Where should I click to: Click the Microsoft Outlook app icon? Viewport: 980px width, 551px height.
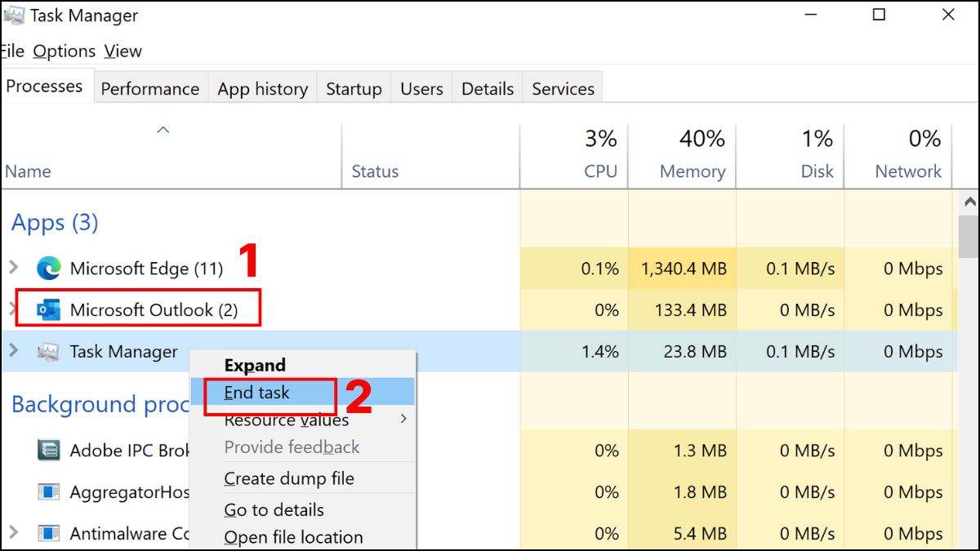(49, 310)
